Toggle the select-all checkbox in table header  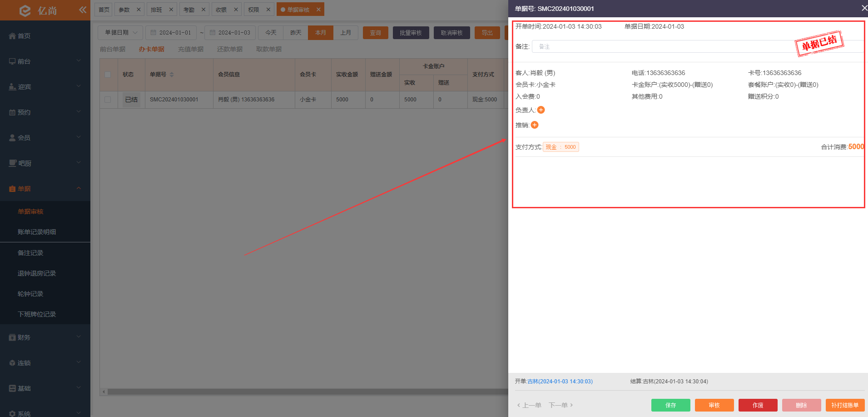(x=108, y=75)
